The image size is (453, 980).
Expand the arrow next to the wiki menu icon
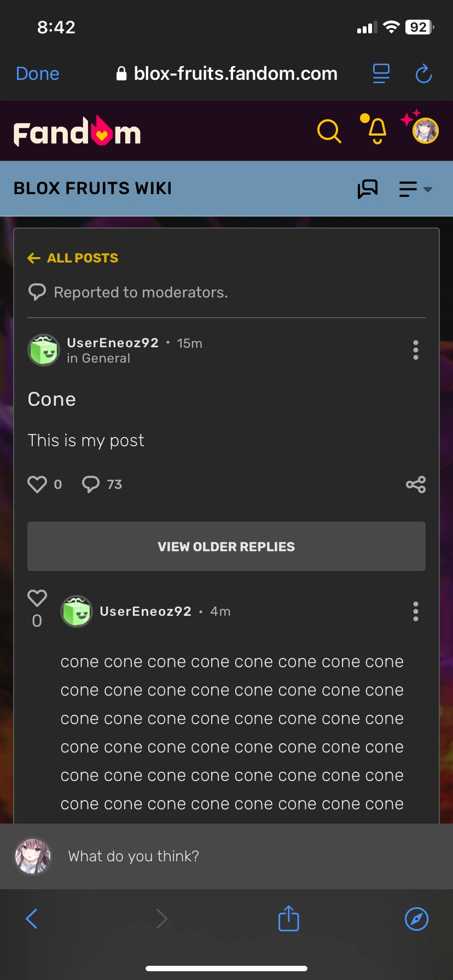428,190
